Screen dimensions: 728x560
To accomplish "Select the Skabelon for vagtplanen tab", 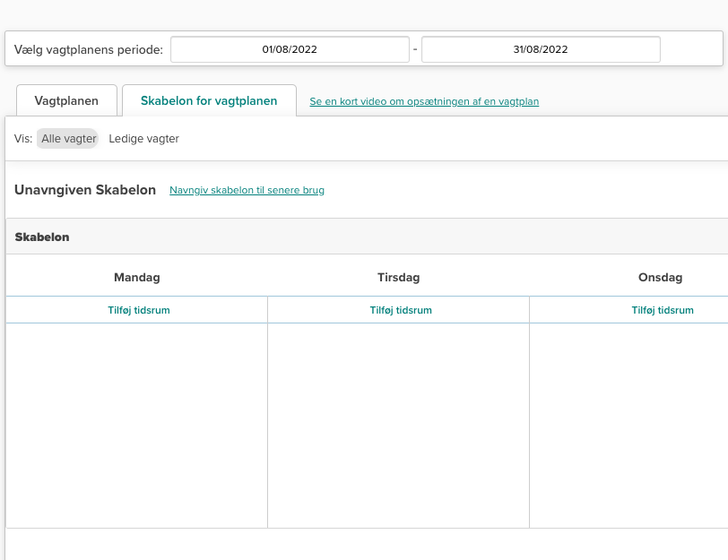I will click(x=209, y=101).
